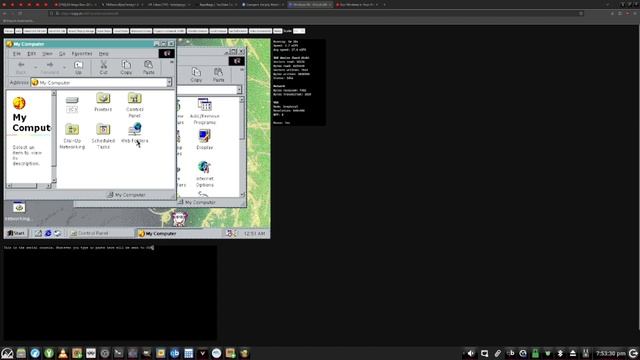Screen dimensions: 640x360
Task: Open the address dropdown in the back window
Action: coord(239,89)
